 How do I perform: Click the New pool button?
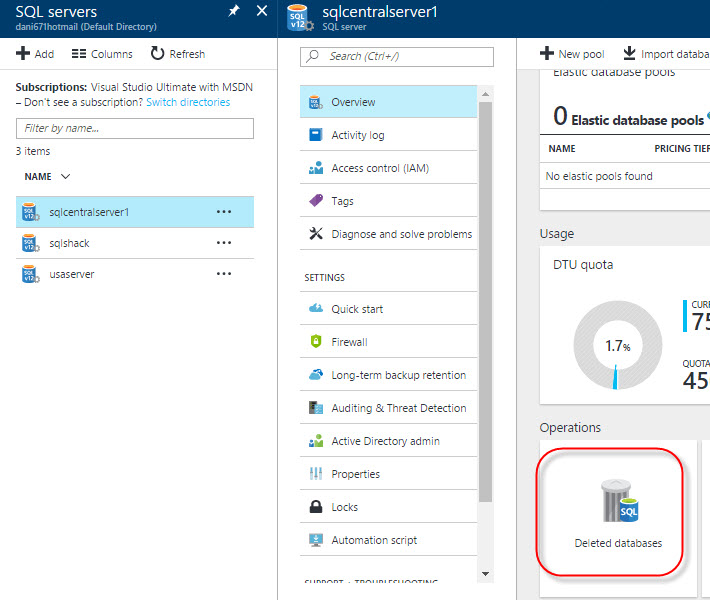572,54
